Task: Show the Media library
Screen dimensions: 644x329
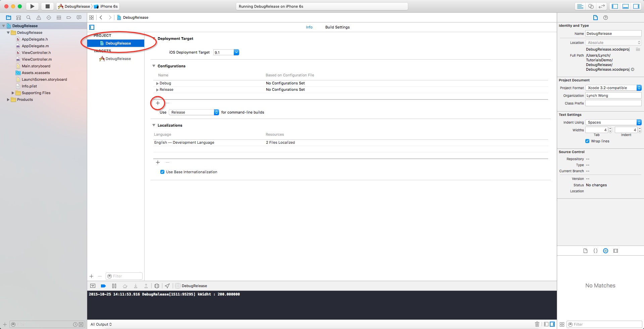Action: click(x=615, y=251)
